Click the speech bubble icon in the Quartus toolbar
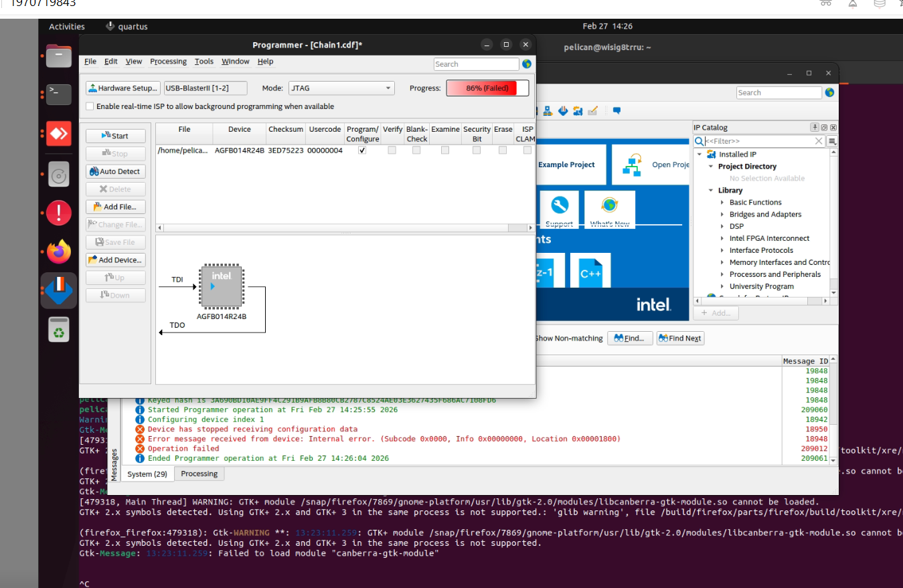This screenshot has width=903, height=588. [617, 110]
